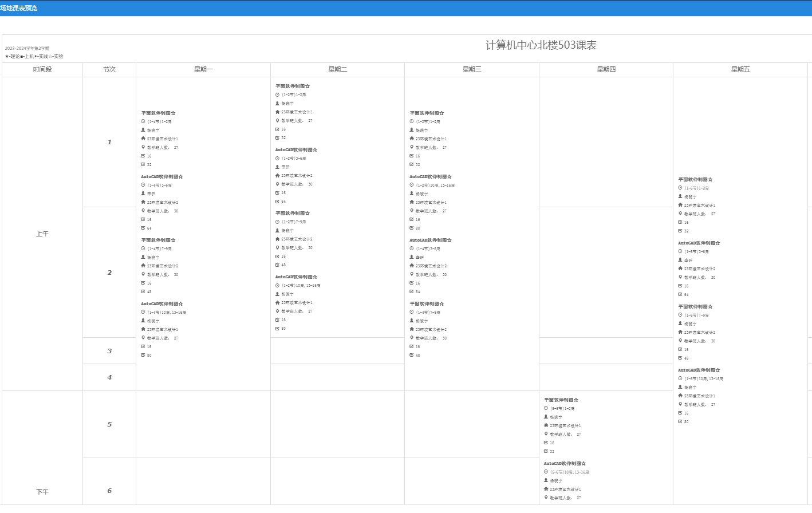Screen dimensions: 812x513
Task: Click Wednesday's AutoCAD软件制图☆ title for 3-6周
Action: (x=431, y=240)
